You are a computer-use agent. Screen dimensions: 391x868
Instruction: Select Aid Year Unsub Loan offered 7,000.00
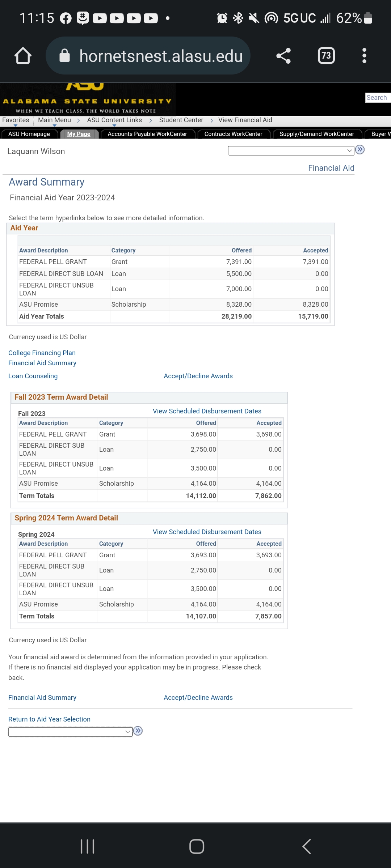point(239,289)
